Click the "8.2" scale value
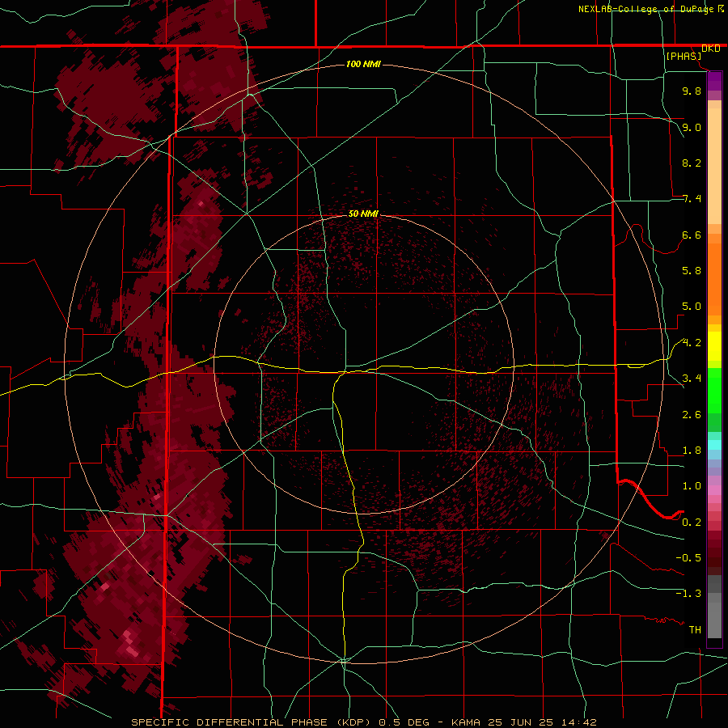This screenshot has width=728, height=728. point(692,163)
